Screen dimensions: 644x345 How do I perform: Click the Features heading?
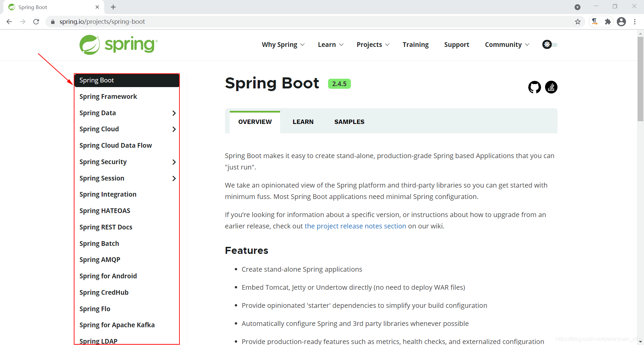(x=247, y=251)
